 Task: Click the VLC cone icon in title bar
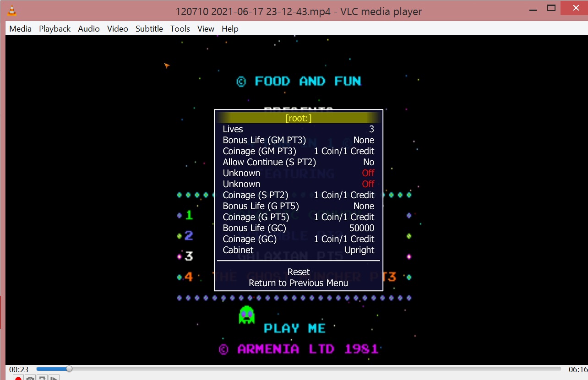tap(12, 10)
